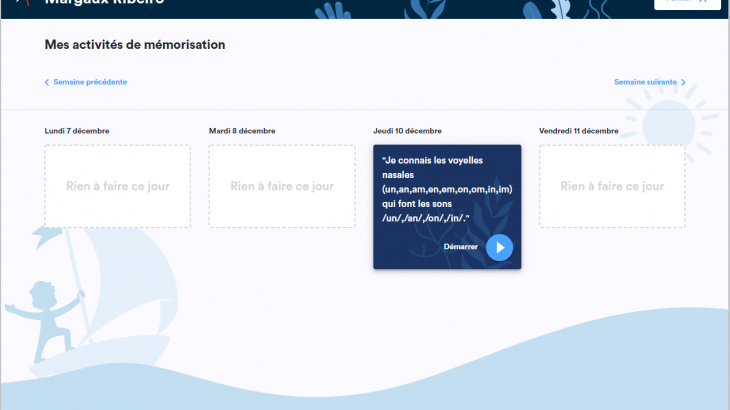Screen dimensions: 730x410
Task: Select the Lundi 7 décembre day label
Action: click(x=77, y=131)
